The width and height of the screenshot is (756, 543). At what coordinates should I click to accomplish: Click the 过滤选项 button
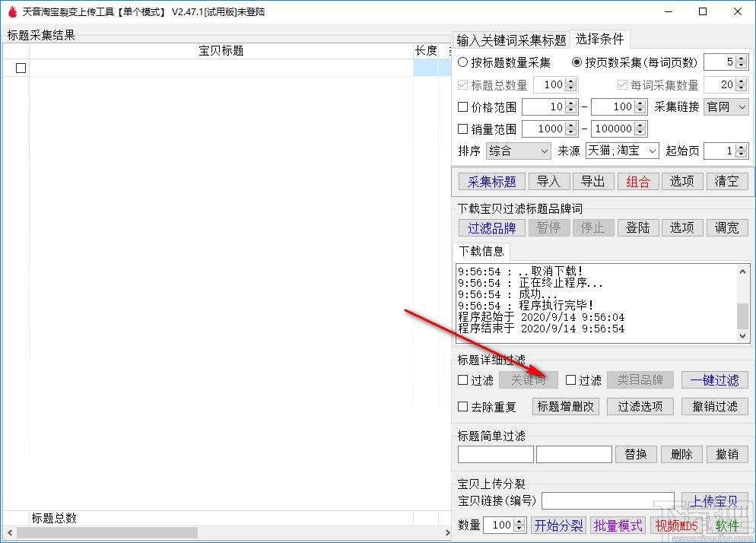point(640,407)
